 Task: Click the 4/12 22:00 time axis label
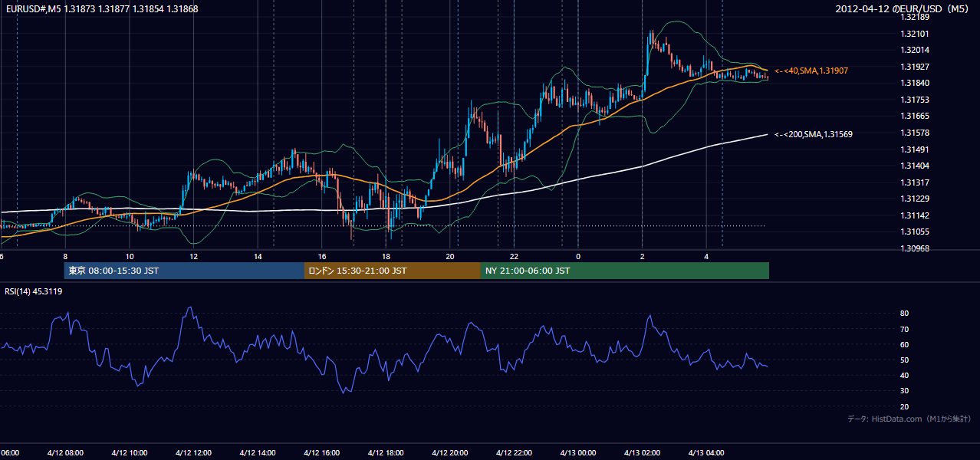(514, 452)
